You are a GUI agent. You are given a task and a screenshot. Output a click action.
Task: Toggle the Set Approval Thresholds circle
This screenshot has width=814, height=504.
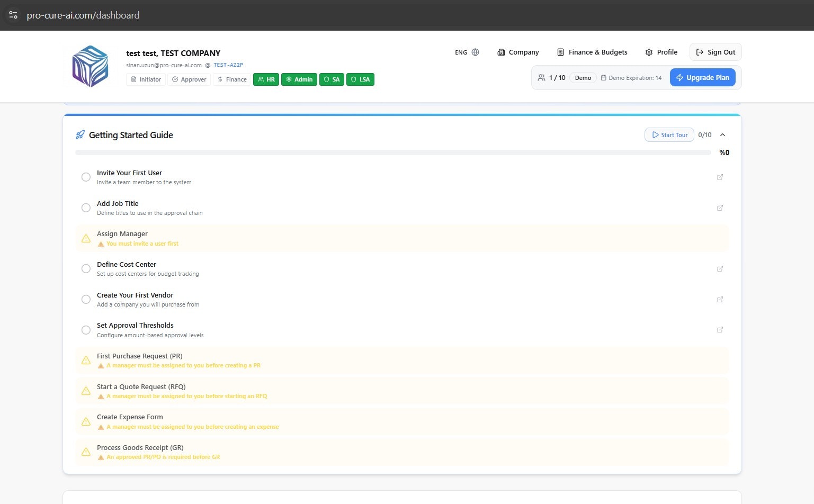(86, 330)
